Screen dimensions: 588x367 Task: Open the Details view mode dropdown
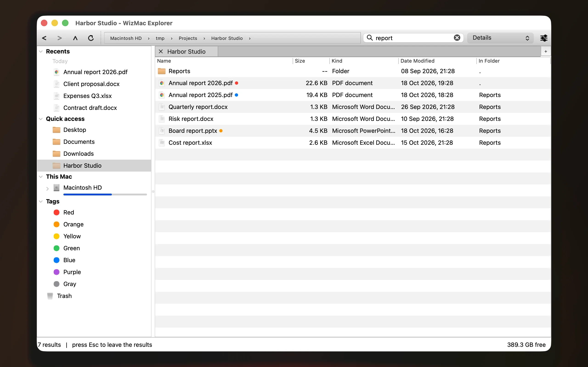tap(500, 38)
